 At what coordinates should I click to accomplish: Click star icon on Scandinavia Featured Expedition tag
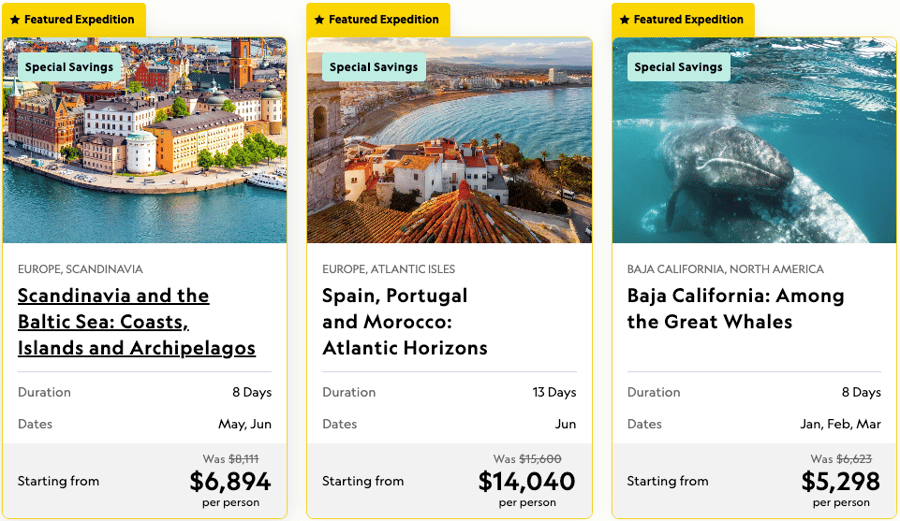[x=15, y=20]
